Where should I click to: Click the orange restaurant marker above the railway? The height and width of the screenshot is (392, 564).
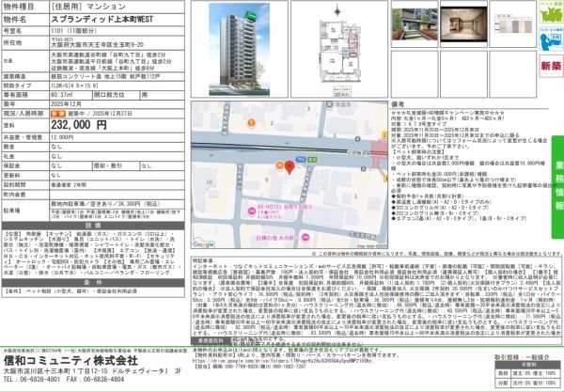[x=252, y=123]
